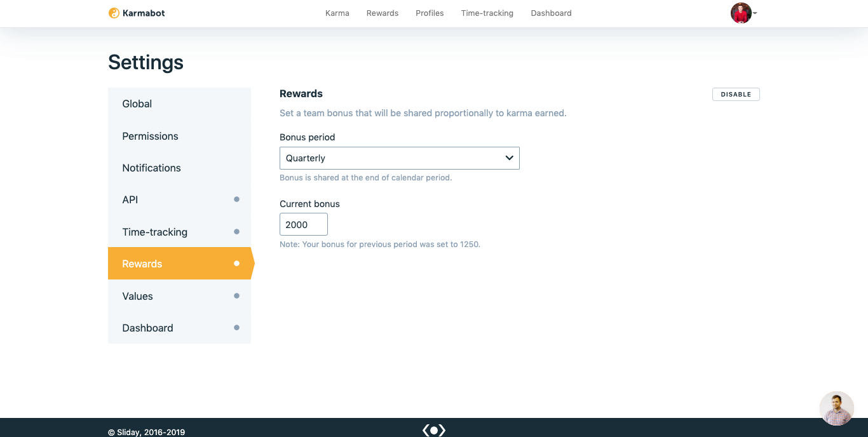Select Dashboard settings section in sidebar
Viewport: 868px width, 437px height.
pos(179,328)
